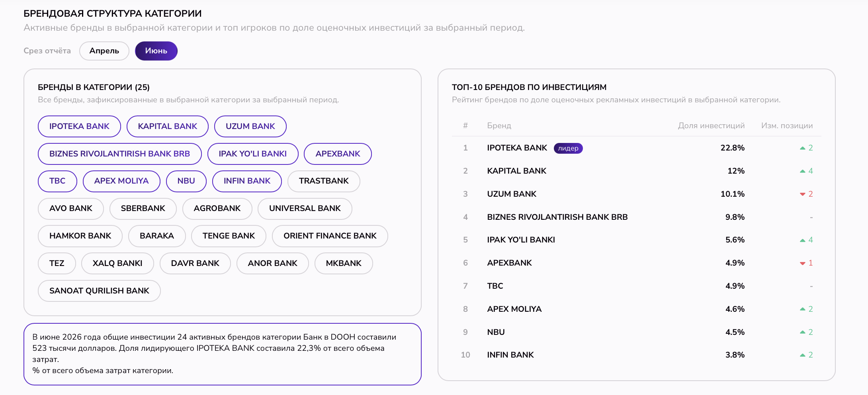Screen dimensions: 868x395
Task: Select the Июнь report slice
Action: pos(156,51)
